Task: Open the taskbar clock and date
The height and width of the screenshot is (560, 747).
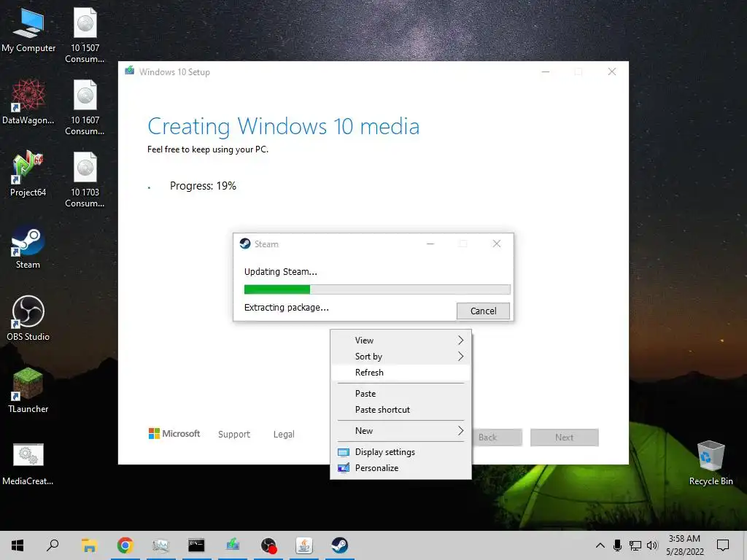Action: tap(684, 545)
